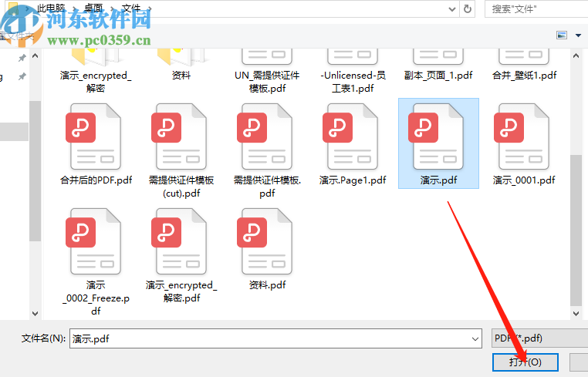
Task: Click the file list scroll down arrow
Action: (x=576, y=313)
